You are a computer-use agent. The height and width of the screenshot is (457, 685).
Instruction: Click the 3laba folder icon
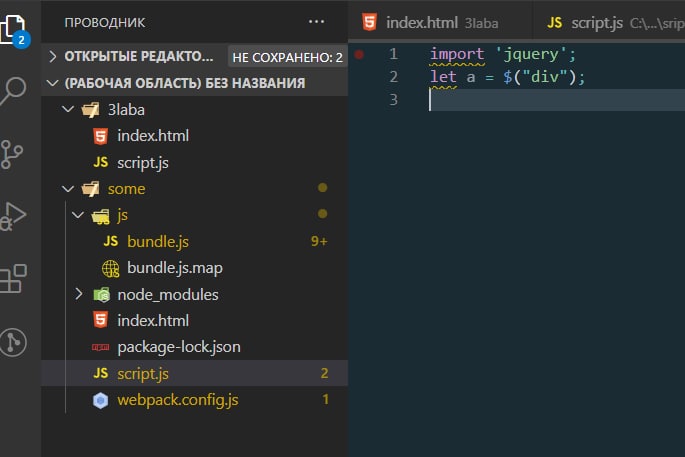pos(90,110)
